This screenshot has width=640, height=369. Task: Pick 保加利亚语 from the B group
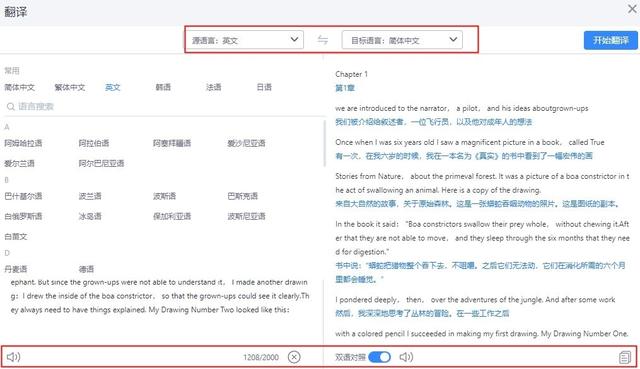[x=172, y=216]
